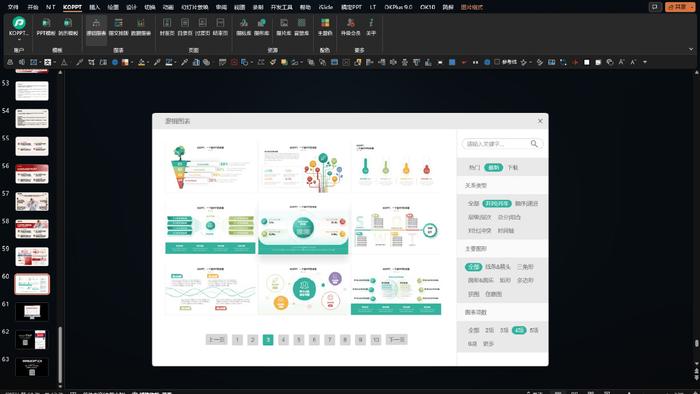Click the search magnifier icon in dialog
This screenshot has height=394, width=700.
pos(534,143)
